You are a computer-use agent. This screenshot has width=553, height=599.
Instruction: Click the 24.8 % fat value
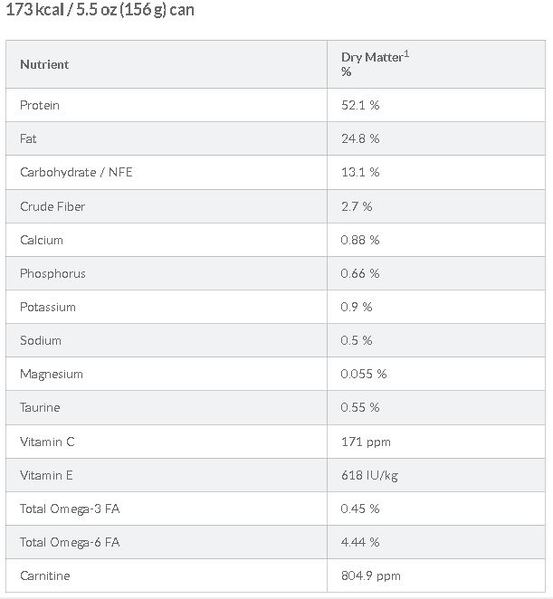pos(360,139)
